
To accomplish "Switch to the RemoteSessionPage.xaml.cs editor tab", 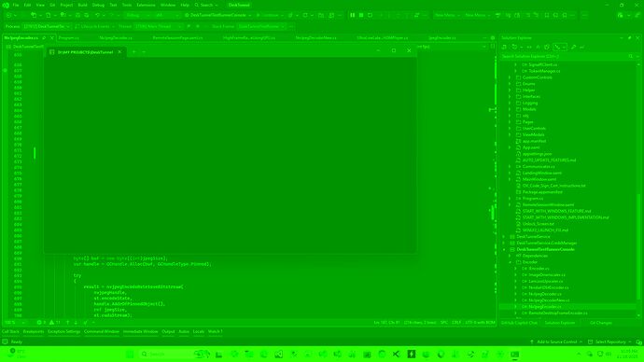I will (177, 37).
